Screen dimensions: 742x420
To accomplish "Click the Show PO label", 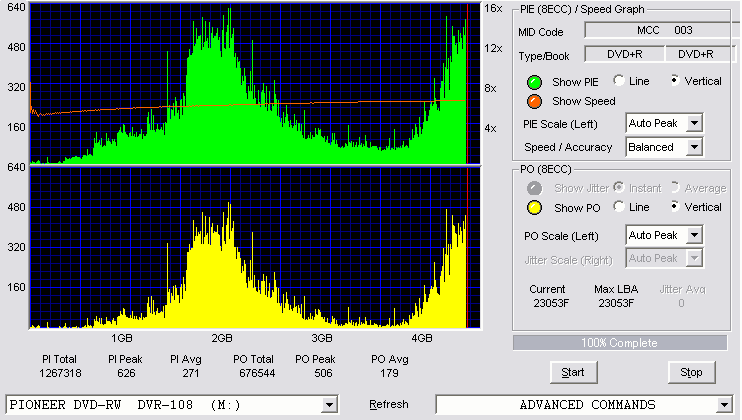I will [577, 208].
